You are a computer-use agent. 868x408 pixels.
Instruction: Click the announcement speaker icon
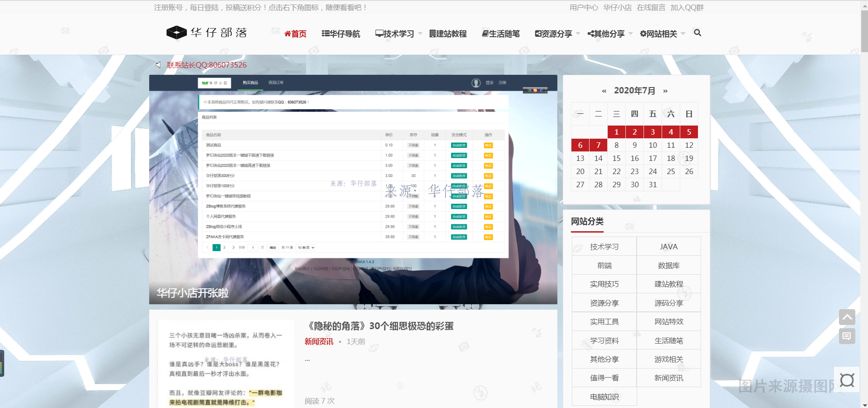(158, 65)
